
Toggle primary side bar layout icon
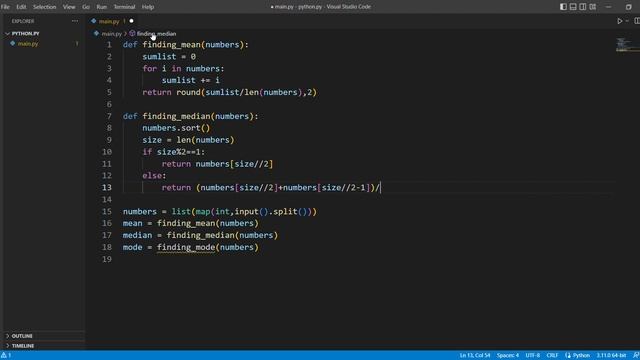pos(563,7)
